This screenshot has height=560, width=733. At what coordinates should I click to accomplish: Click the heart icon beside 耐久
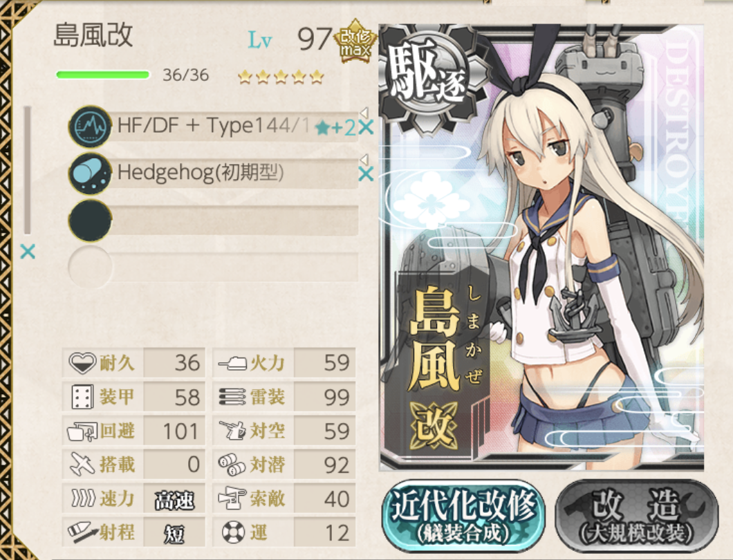(x=82, y=363)
